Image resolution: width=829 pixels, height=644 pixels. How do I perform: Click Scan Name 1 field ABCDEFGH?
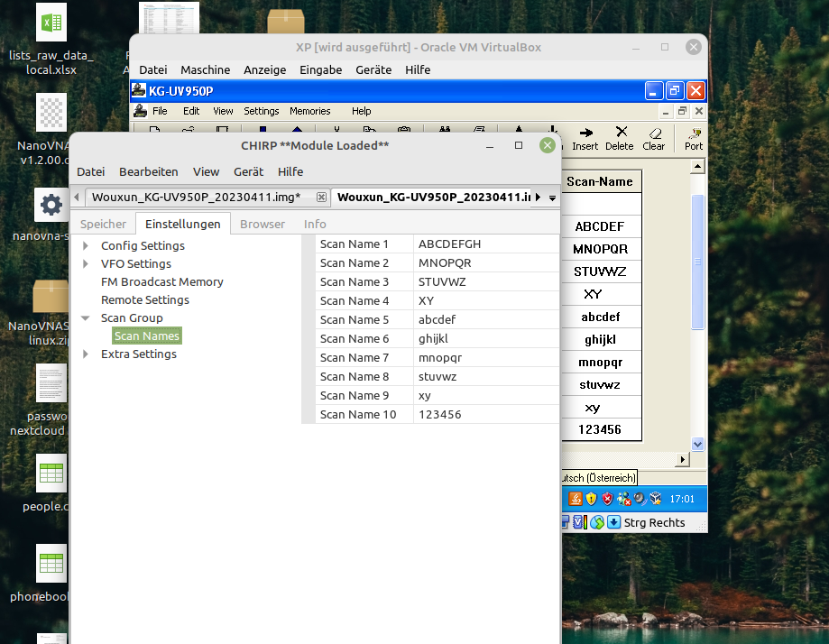pyautogui.click(x=486, y=244)
